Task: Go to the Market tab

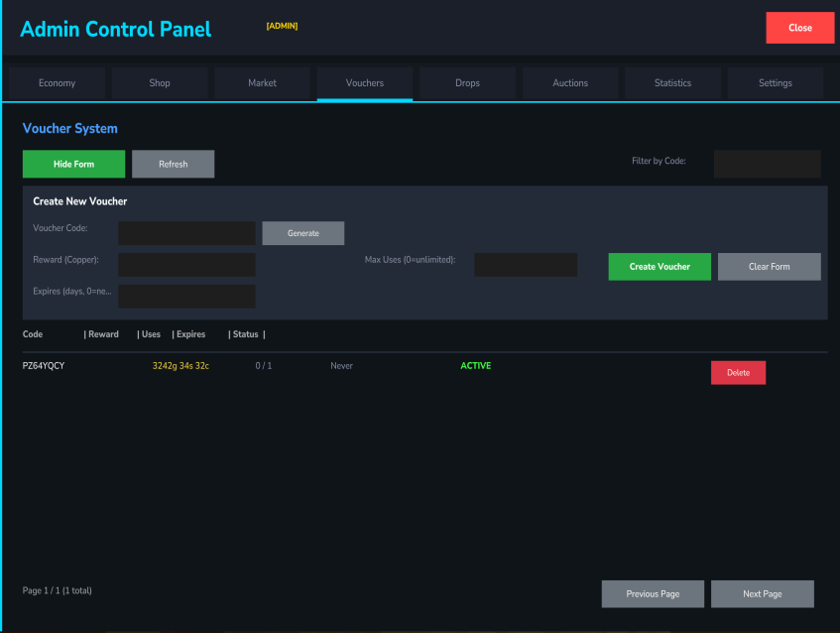Action: tap(262, 83)
